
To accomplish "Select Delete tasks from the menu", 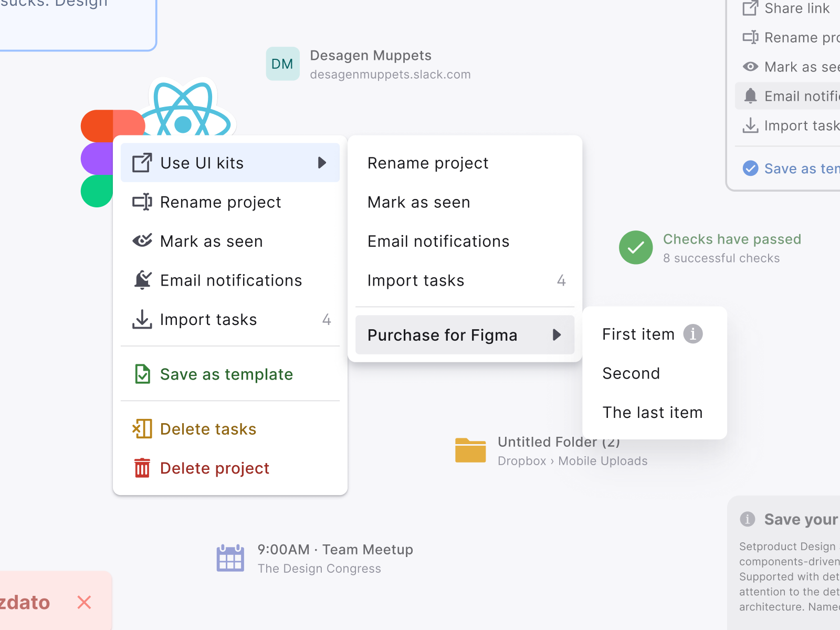I will (x=208, y=428).
